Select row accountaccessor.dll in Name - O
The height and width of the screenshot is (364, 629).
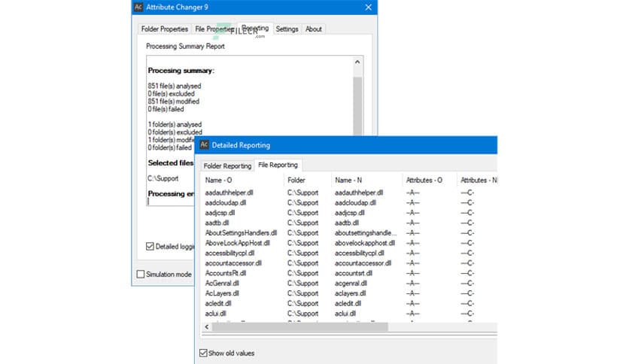[233, 263]
